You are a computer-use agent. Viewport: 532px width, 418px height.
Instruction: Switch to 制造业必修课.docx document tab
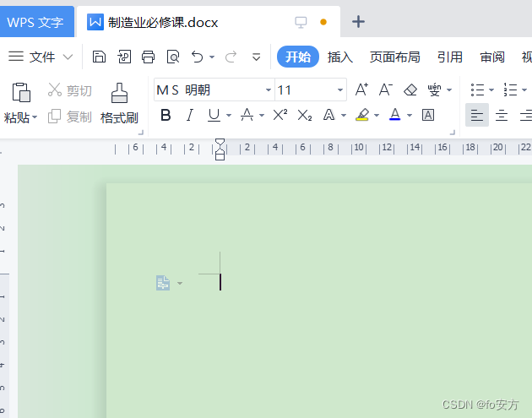tap(209, 23)
